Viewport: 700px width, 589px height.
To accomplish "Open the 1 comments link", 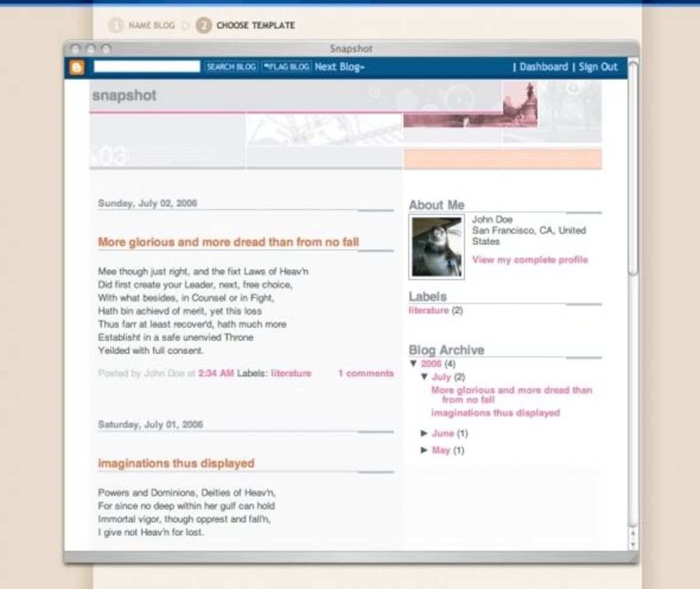I will pyautogui.click(x=366, y=373).
